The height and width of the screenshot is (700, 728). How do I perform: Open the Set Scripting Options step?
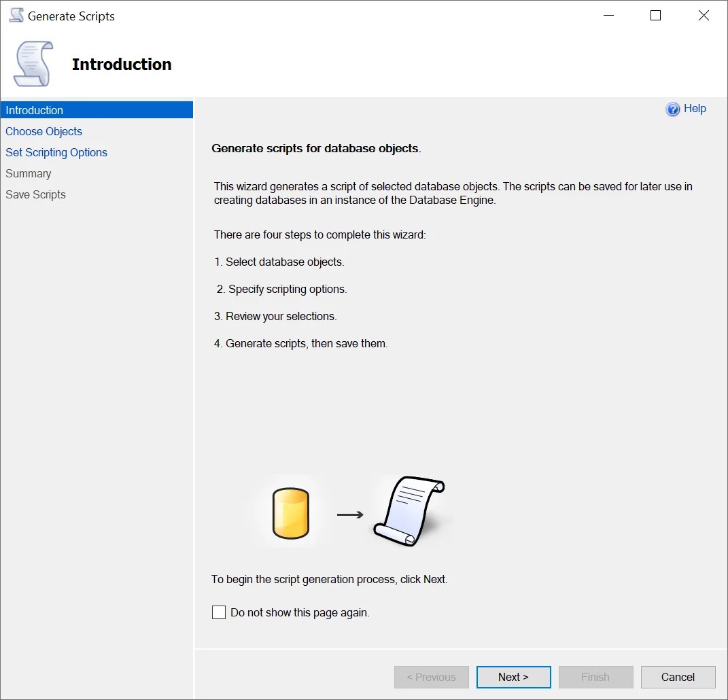click(x=56, y=152)
